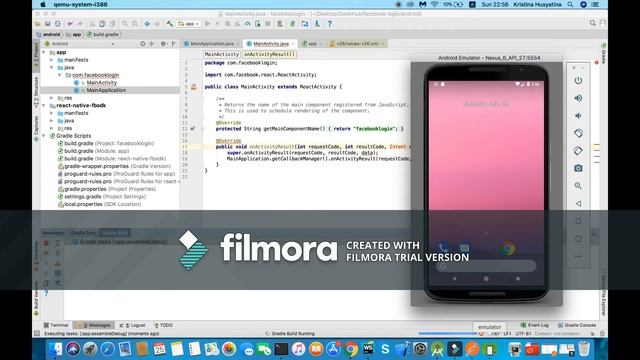
Task: Click the Undo arrow in toolbar
Action: point(70,24)
